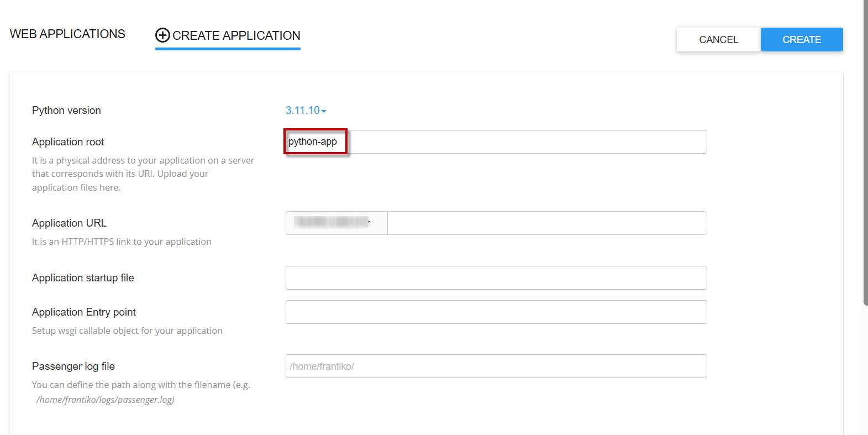The height and width of the screenshot is (435, 868).
Task: Click the Application root label text
Action: (x=68, y=142)
